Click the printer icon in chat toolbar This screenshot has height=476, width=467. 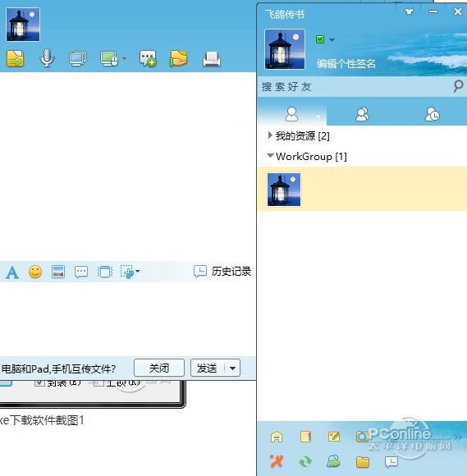[x=212, y=59]
